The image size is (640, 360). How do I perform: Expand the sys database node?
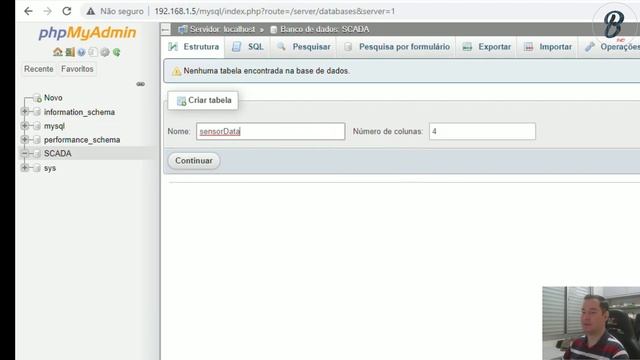click(x=24, y=168)
